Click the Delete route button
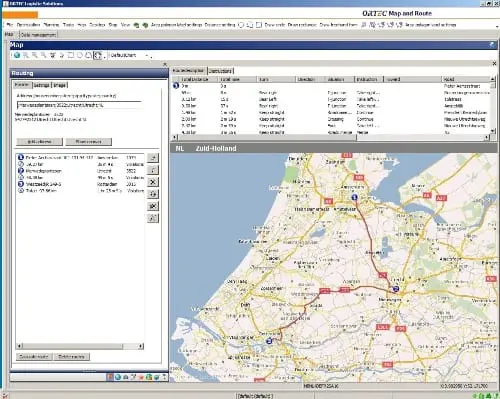 pyautogui.click(x=72, y=357)
